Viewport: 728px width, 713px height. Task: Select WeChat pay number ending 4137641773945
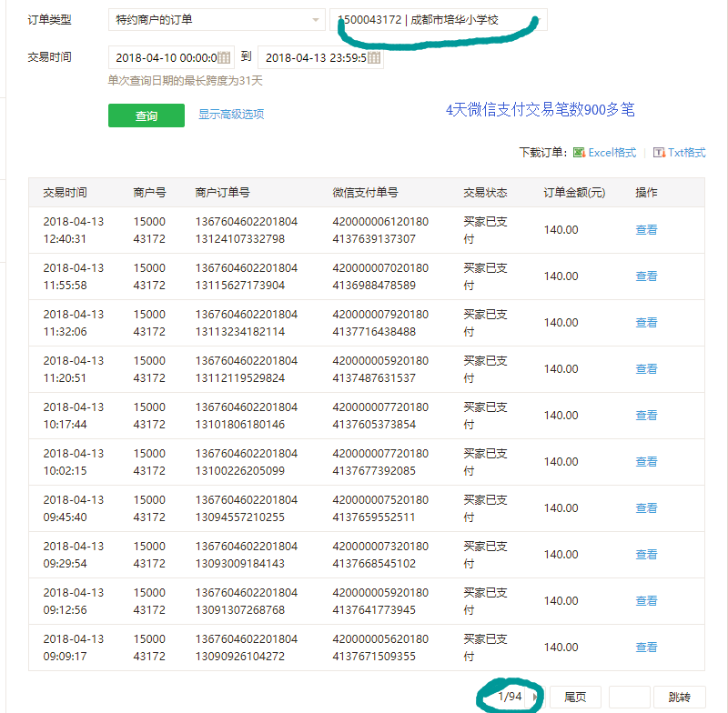tap(380, 601)
